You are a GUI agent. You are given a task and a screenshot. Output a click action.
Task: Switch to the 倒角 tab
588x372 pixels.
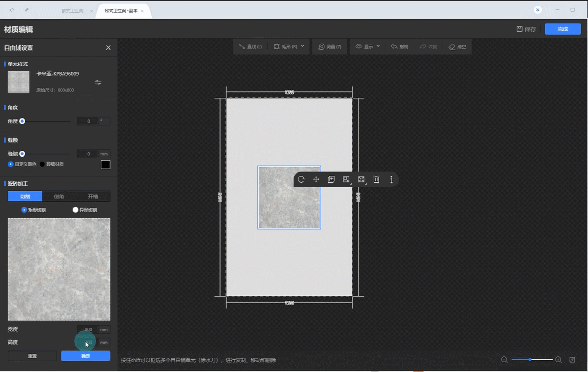click(59, 197)
